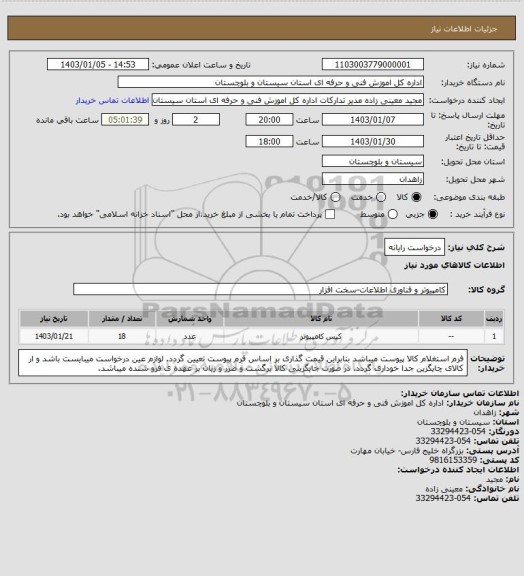524x576 pixels.
Task: Click the quantity cell showing 18
Action: click(x=122, y=336)
